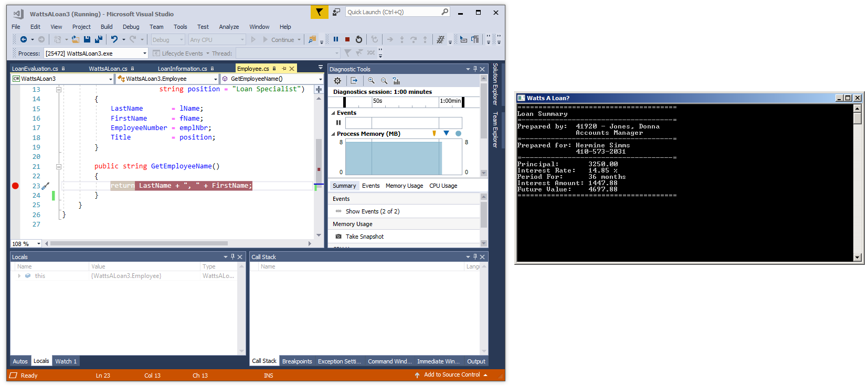868x386 pixels.
Task: Select the CPU Usage tab in Diagnostic Tools
Action: click(443, 186)
